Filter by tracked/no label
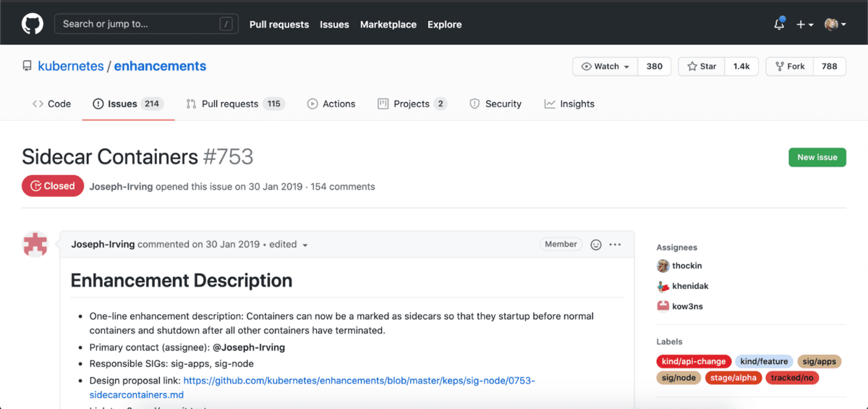The image size is (868, 409). click(x=792, y=377)
